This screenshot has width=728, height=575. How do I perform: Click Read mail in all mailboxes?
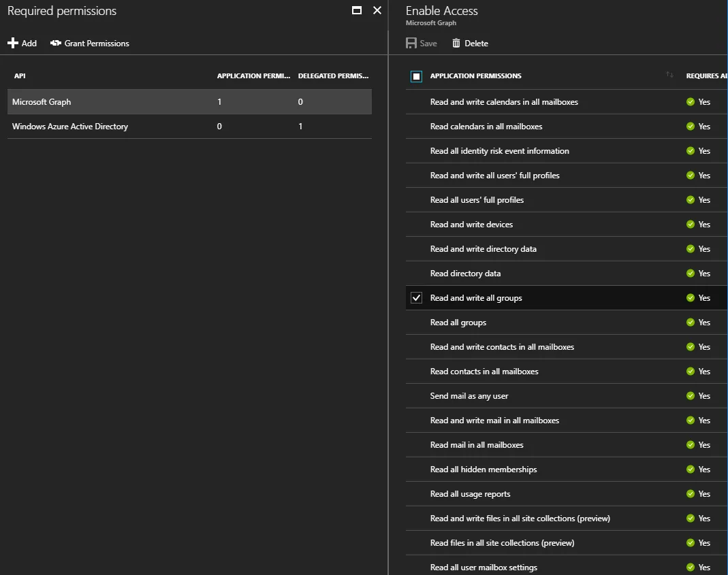pyautogui.click(x=477, y=445)
